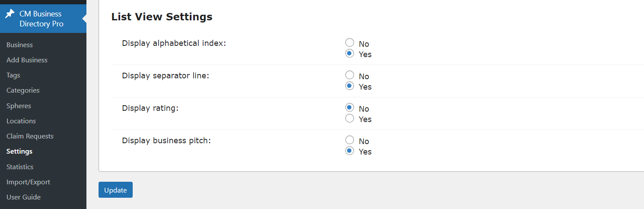This screenshot has width=644, height=209.
Task: Open the User Guide link
Action: tap(23, 197)
